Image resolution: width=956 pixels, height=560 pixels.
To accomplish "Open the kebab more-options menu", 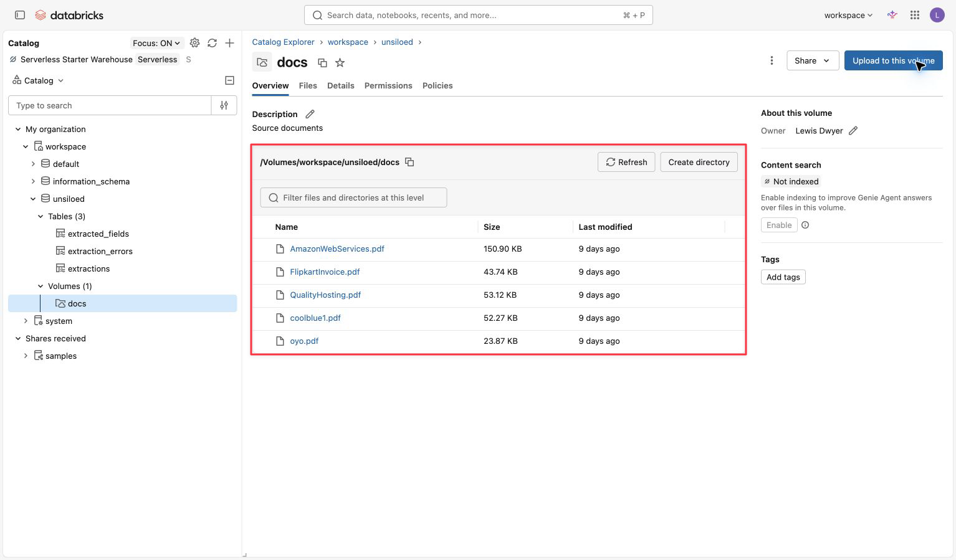I will 772,60.
